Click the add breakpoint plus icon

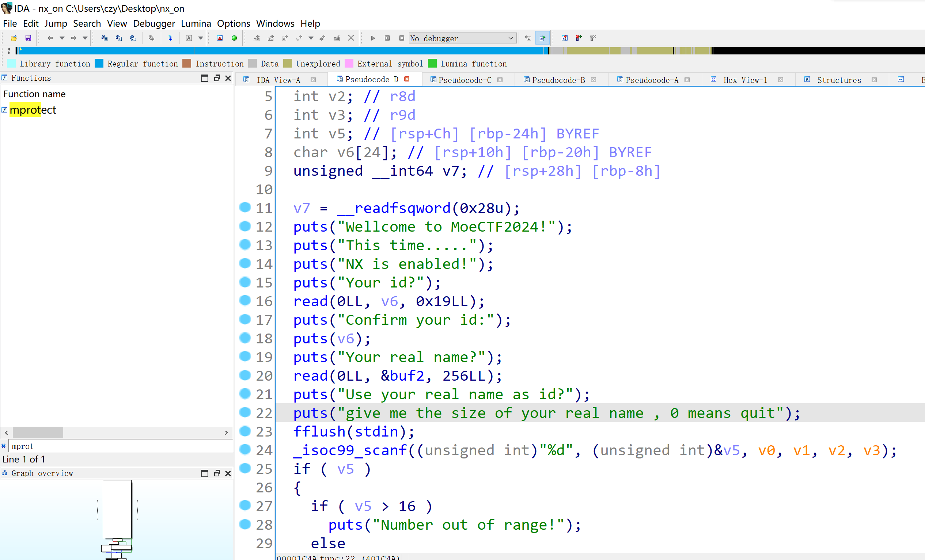[x=579, y=38]
